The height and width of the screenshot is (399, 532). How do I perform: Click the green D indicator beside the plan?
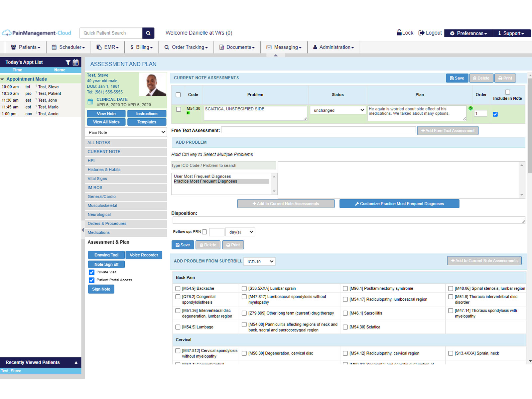[470, 108]
